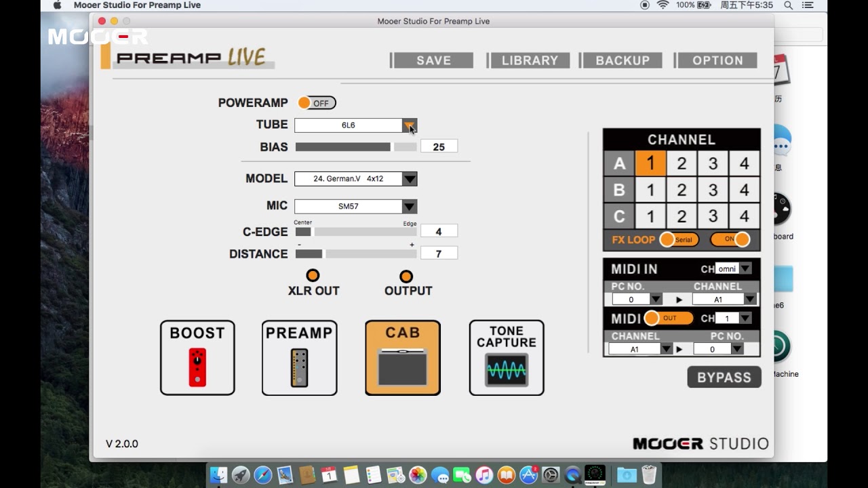The image size is (868, 488).
Task: Select channel B preset 3
Action: coord(713,190)
